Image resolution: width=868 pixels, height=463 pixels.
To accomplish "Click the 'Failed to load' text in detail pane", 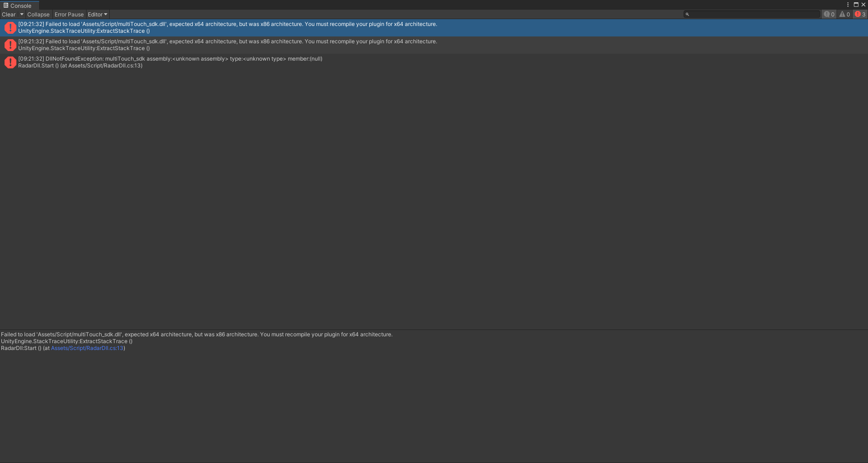I will (197, 334).
